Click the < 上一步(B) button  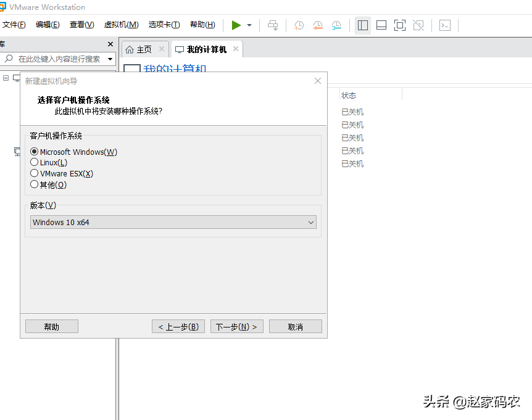point(178,326)
